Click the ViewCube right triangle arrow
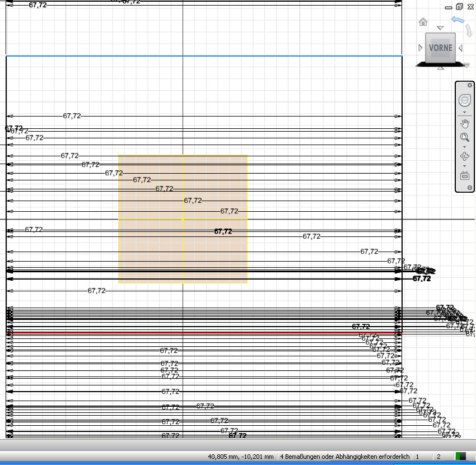This screenshot has width=476, height=465. pos(460,48)
